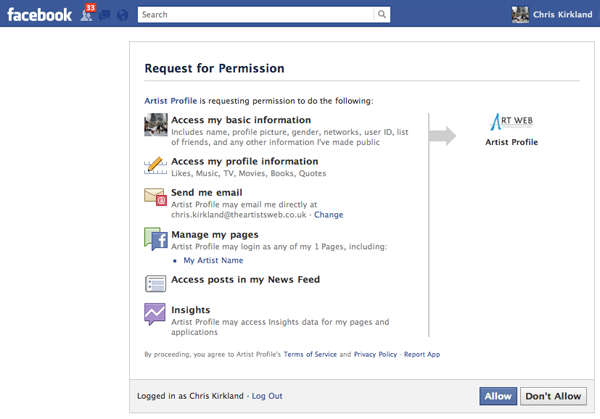Click 'Send me email' heading
The image size is (600, 419).
[207, 192]
